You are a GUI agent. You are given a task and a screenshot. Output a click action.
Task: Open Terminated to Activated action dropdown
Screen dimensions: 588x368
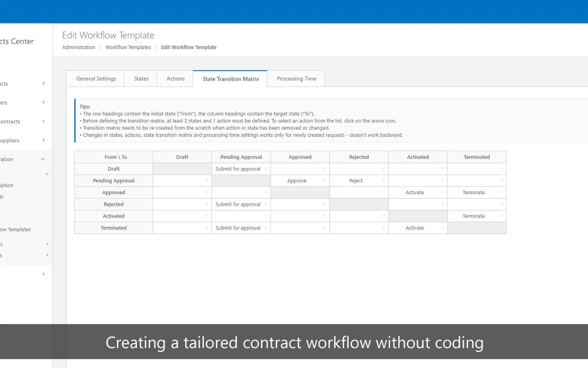tap(417, 228)
